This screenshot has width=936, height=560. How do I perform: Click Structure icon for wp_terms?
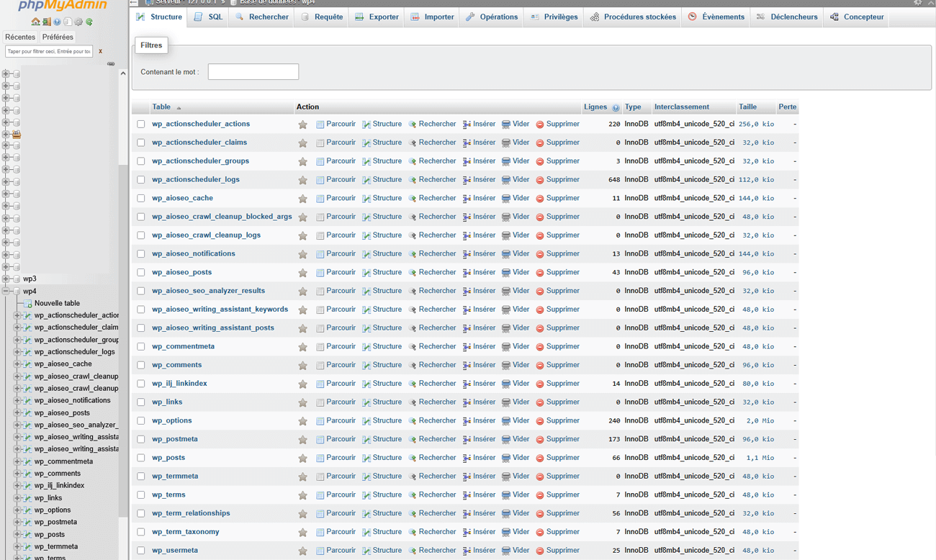pyautogui.click(x=366, y=496)
